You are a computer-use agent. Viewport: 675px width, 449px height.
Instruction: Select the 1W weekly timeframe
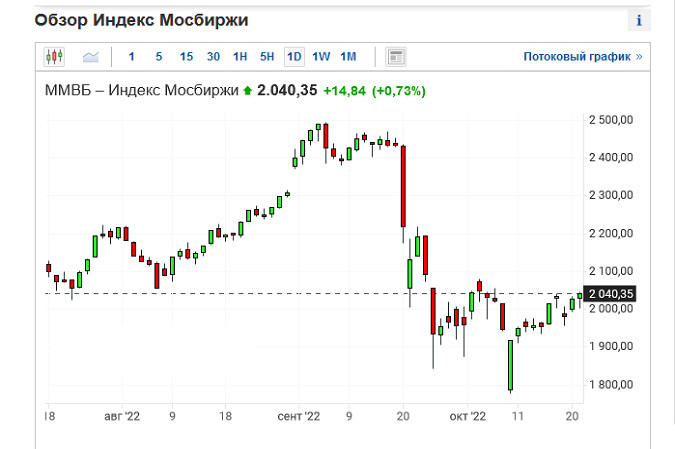(x=321, y=57)
